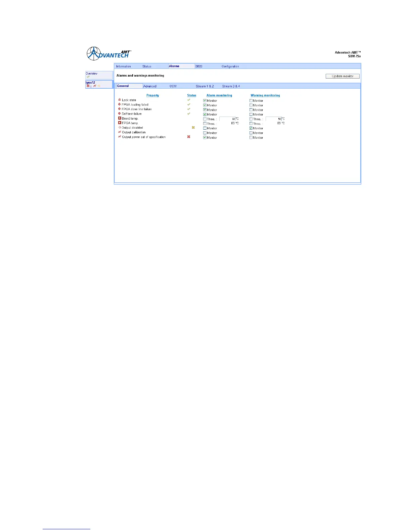Click the Output disabled icon
This screenshot has height=532, width=411.
pos(120,128)
